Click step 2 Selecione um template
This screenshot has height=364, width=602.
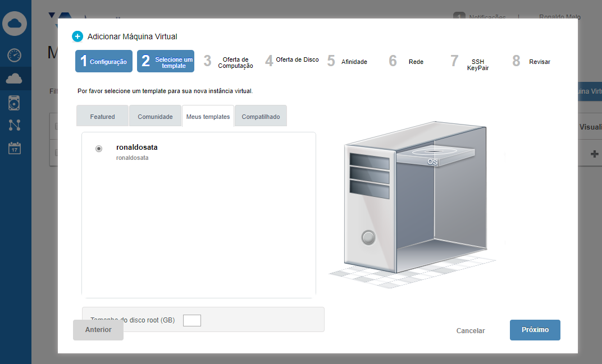166,62
